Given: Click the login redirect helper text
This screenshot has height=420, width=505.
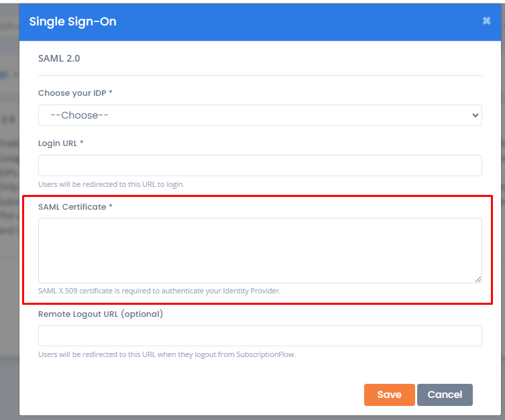Looking at the screenshot, I should coord(111,184).
